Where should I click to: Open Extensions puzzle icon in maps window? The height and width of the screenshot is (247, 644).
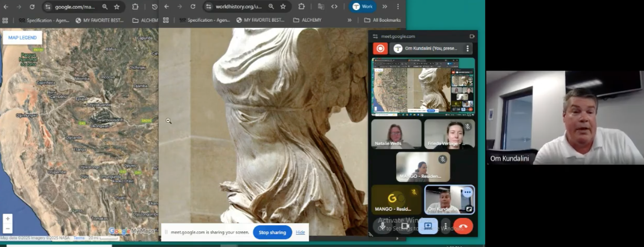(x=135, y=7)
